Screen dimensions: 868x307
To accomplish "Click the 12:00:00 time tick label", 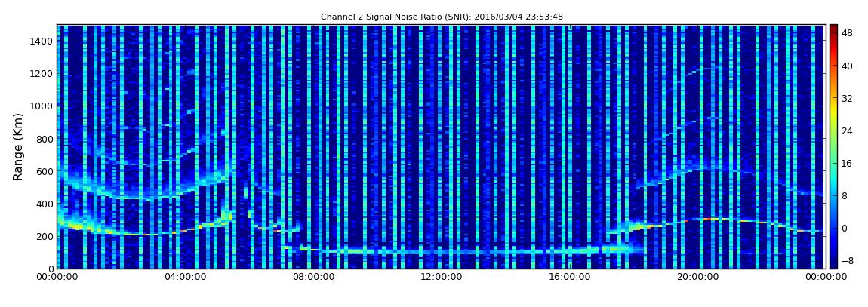I will 441,278.
